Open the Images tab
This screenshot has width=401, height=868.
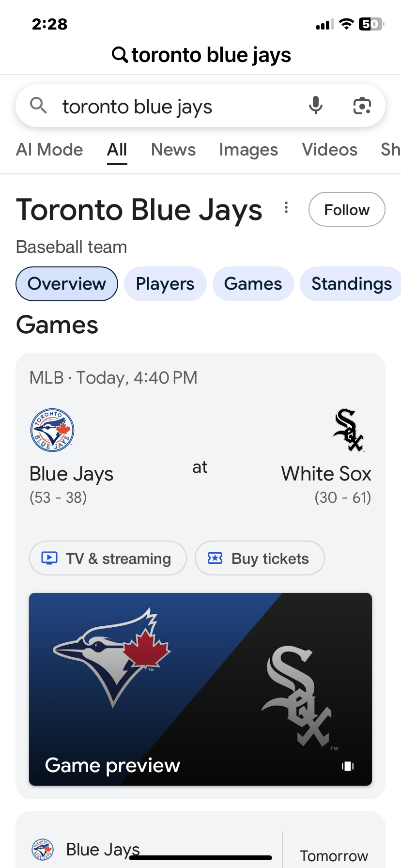[248, 150]
